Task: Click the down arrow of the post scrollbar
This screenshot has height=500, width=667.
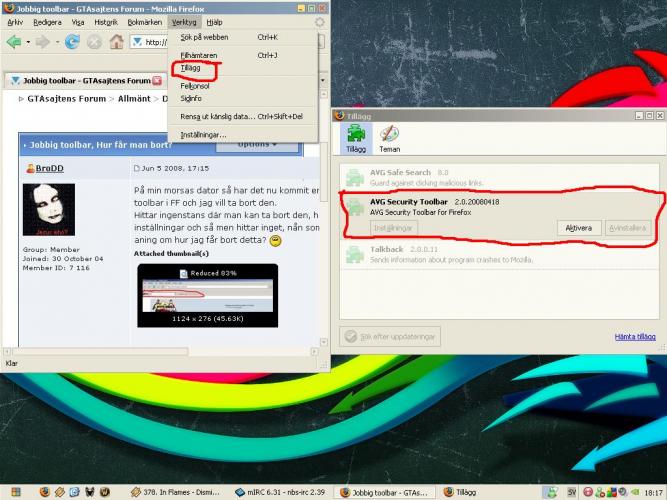Action: pyautogui.click(x=324, y=342)
